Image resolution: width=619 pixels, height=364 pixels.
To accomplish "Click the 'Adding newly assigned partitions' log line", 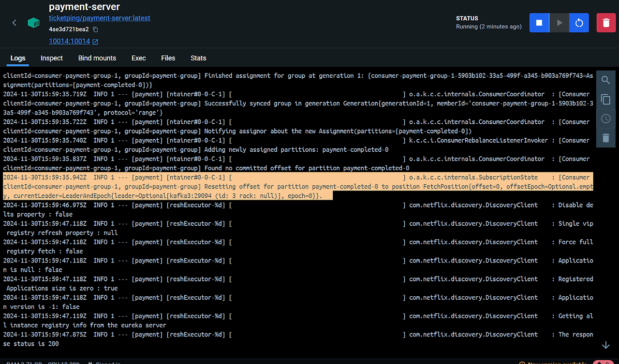I will [296, 145].
